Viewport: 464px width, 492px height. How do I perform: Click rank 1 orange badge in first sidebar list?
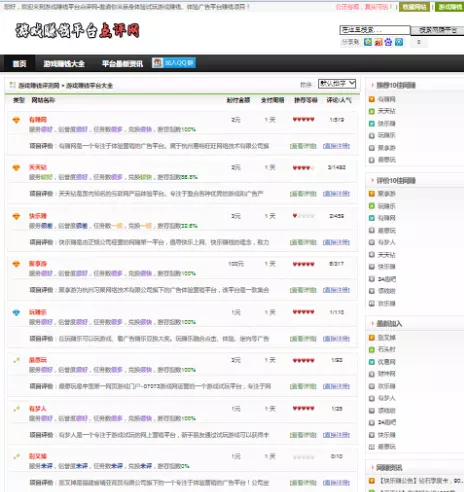(x=372, y=99)
